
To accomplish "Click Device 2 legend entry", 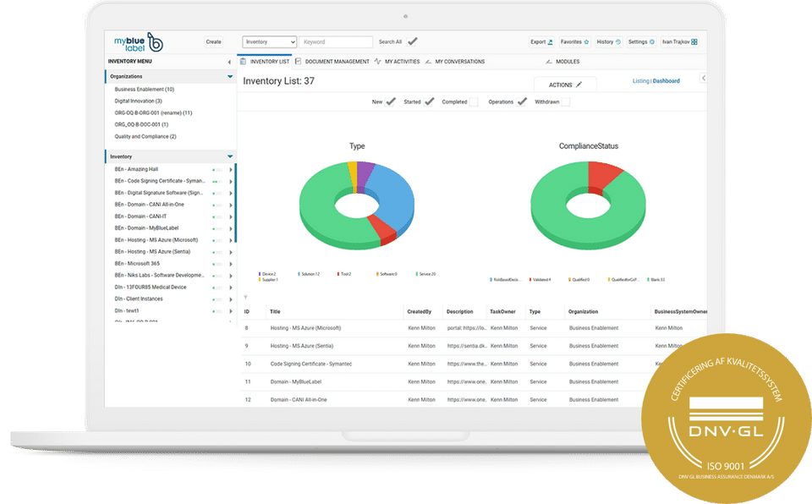I will point(267,274).
